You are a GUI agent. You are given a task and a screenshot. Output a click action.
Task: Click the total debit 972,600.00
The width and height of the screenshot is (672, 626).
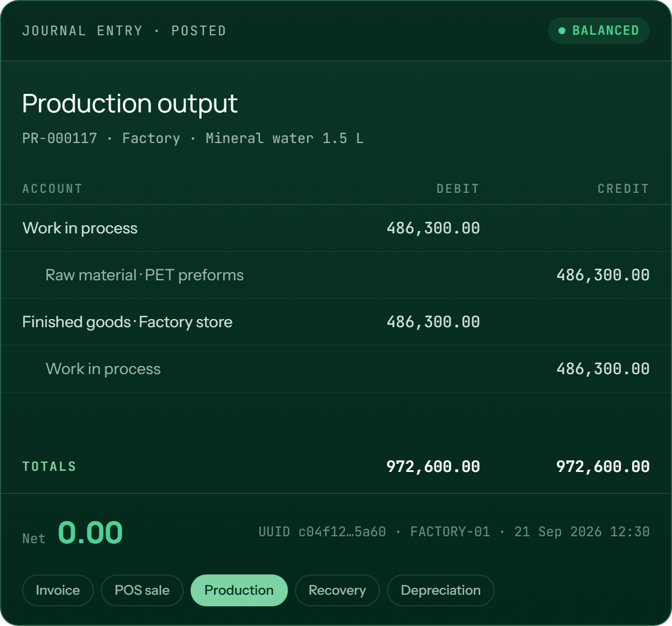tap(433, 467)
